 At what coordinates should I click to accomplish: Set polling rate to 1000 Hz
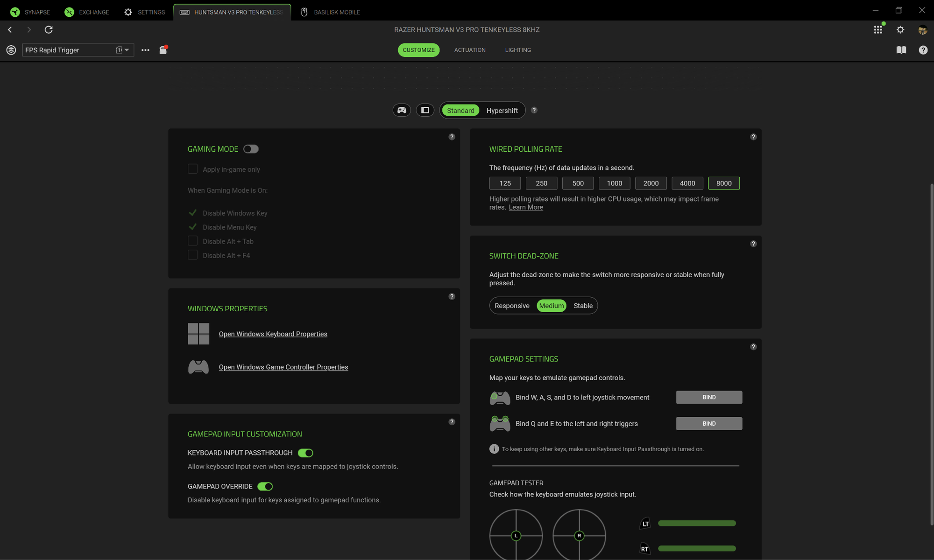click(614, 183)
